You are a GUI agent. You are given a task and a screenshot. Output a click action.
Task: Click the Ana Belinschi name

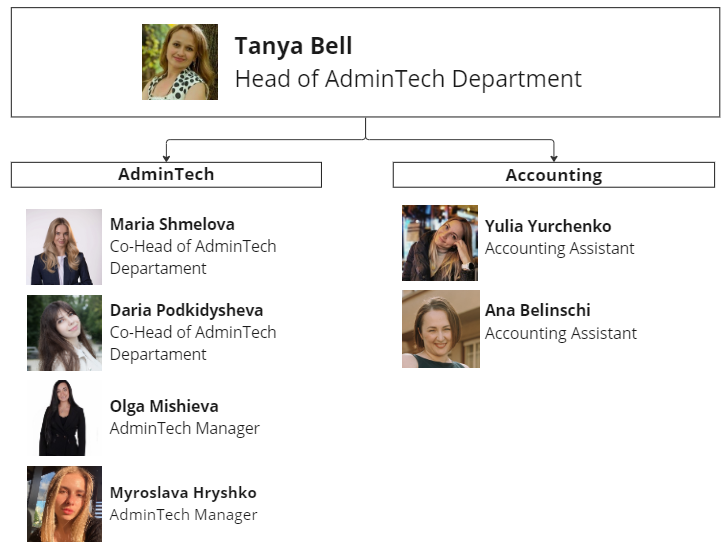point(537,311)
